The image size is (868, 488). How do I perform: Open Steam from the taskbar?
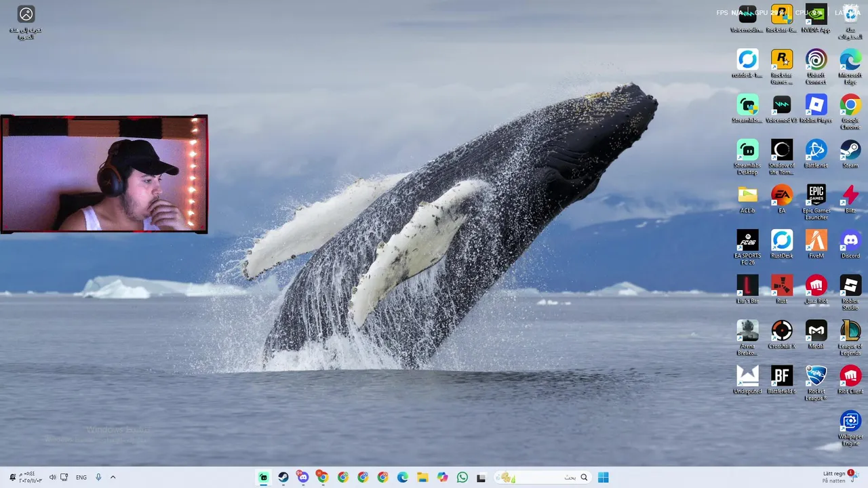coord(283,477)
